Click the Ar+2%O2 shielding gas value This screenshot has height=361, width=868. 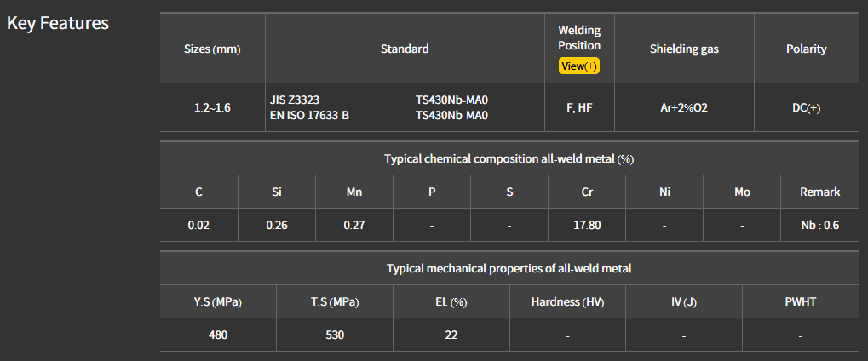684,107
